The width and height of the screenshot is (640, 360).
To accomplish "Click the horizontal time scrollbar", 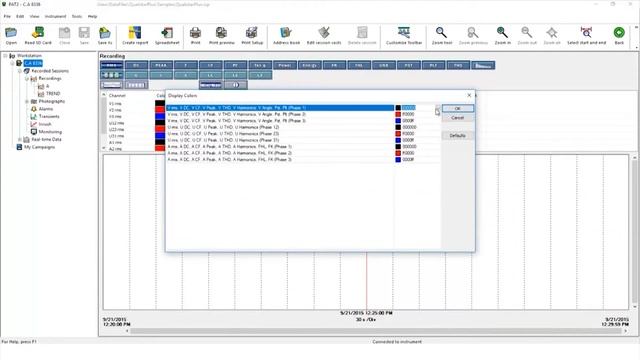I will [x=376, y=331].
